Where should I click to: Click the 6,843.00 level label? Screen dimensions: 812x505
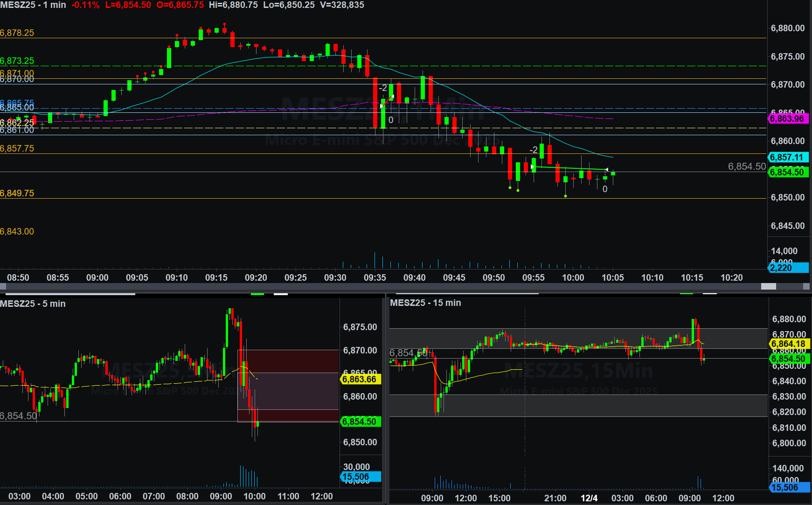tap(17, 232)
